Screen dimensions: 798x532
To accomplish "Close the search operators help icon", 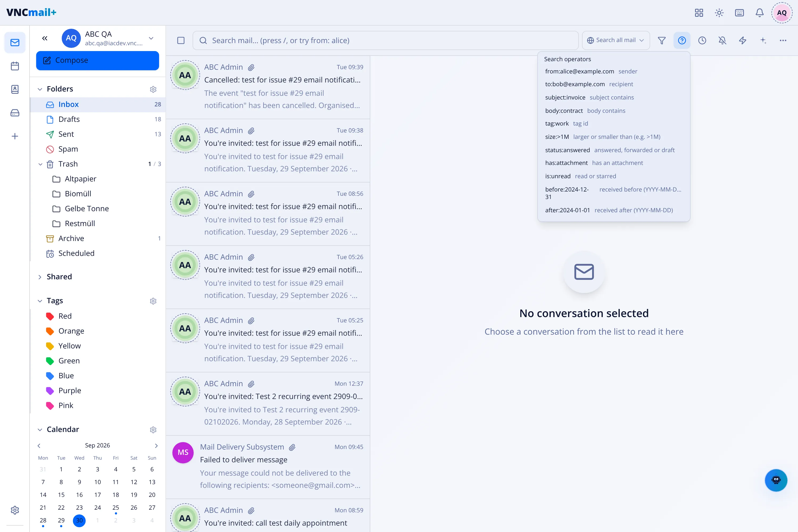I will (x=682, y=40).
